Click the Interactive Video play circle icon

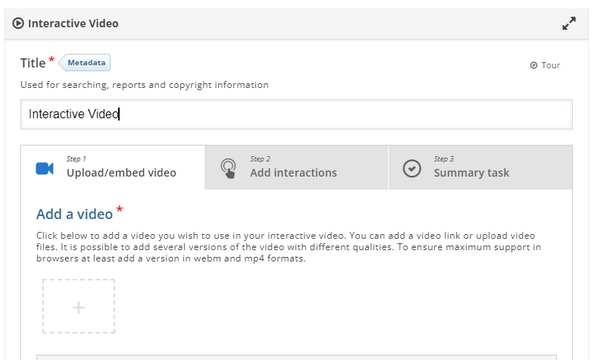click(x=18, y=23)
